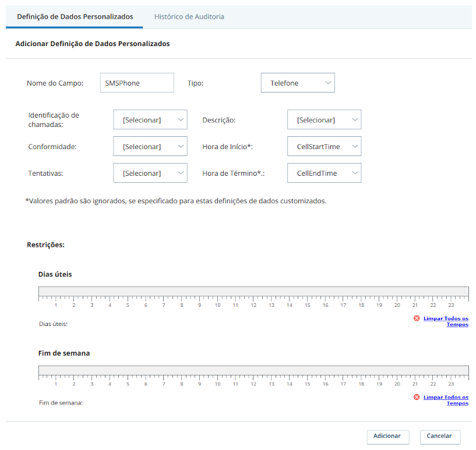Open the Tipo dropdown showing Telefone

298,83
